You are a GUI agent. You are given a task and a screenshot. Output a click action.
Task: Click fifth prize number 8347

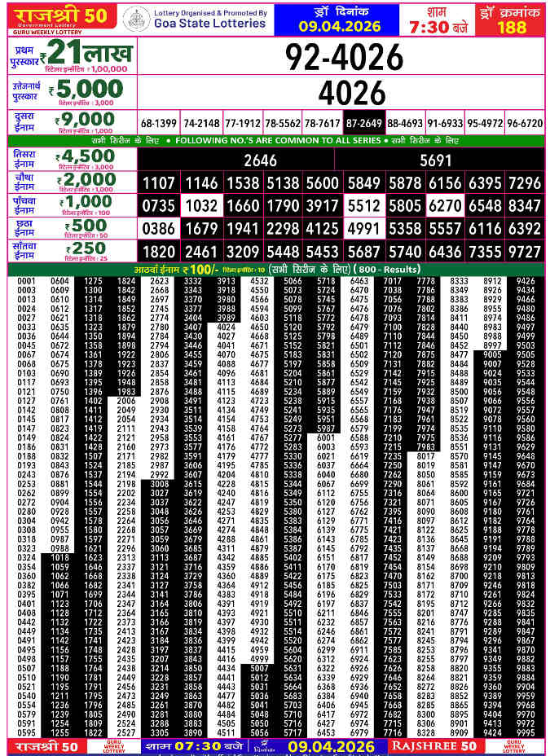[x=525, y=206]
